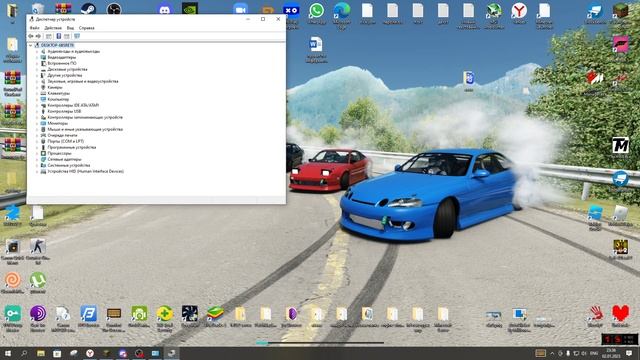Screen dimensions: 640x360
Task: Open the Действие menu in Device Manager
Action: (x=53, y=28)
